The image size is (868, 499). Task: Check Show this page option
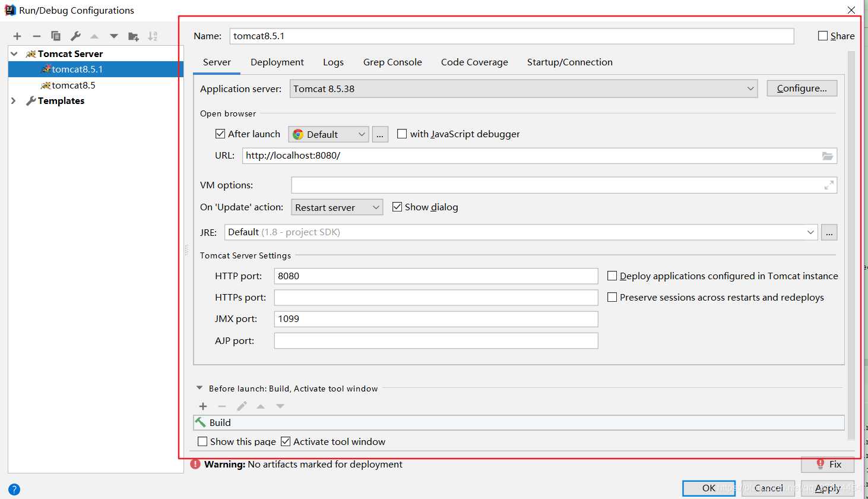(202, 441)
